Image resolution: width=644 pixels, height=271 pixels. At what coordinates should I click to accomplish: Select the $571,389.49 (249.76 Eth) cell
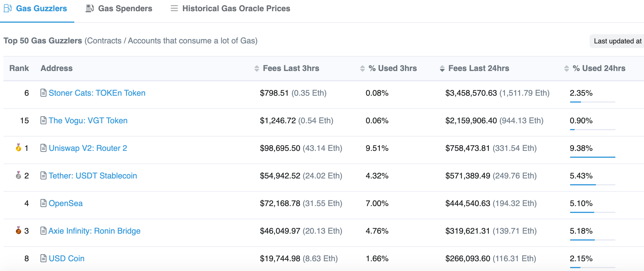point(491,176)
